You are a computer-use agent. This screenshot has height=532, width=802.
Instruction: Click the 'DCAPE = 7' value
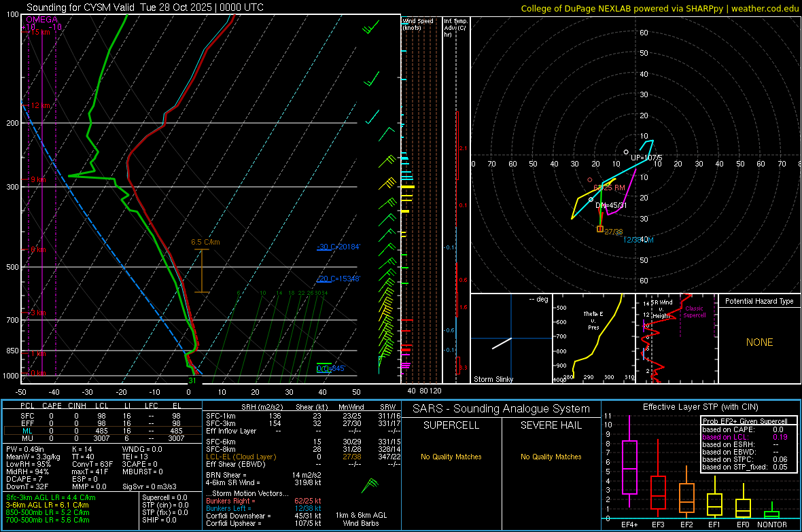pos(24,479)
